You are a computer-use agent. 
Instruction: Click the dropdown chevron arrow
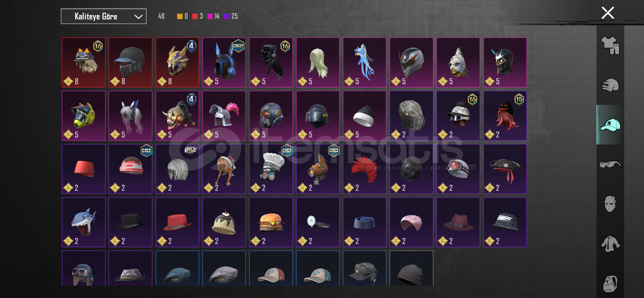pyautogui.click(x=138, y=17)
